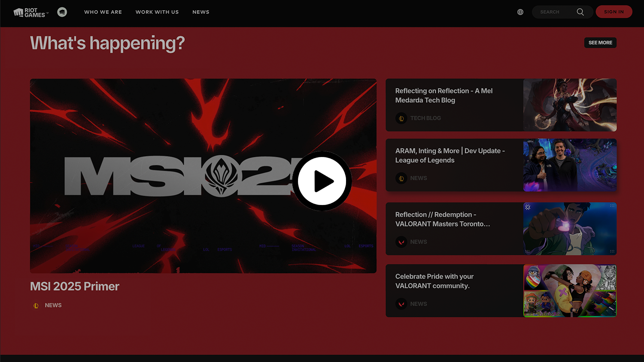
Task: Click League icon on ARAM Dev Update card
Action: coord(401,178)
